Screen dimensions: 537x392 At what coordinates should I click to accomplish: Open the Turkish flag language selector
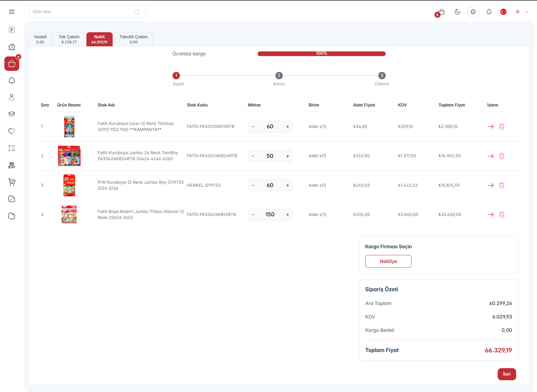click(x=503, y=12)
